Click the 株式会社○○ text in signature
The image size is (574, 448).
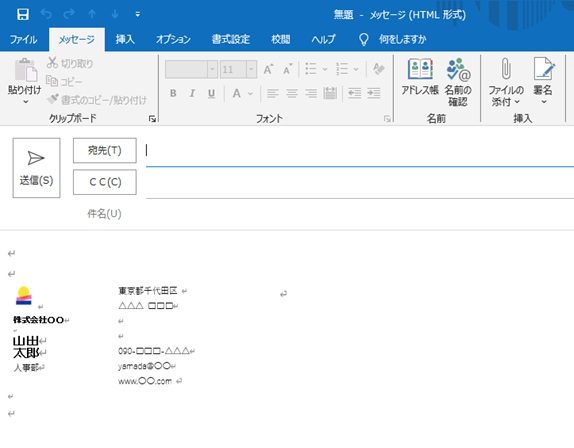tap(38, 320)
